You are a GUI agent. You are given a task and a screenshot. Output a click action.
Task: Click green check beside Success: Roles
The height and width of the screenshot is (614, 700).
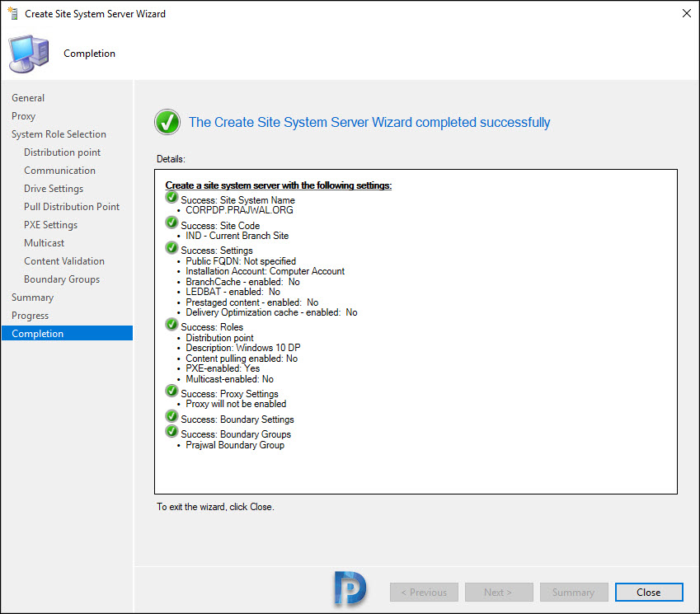point(171,324)
